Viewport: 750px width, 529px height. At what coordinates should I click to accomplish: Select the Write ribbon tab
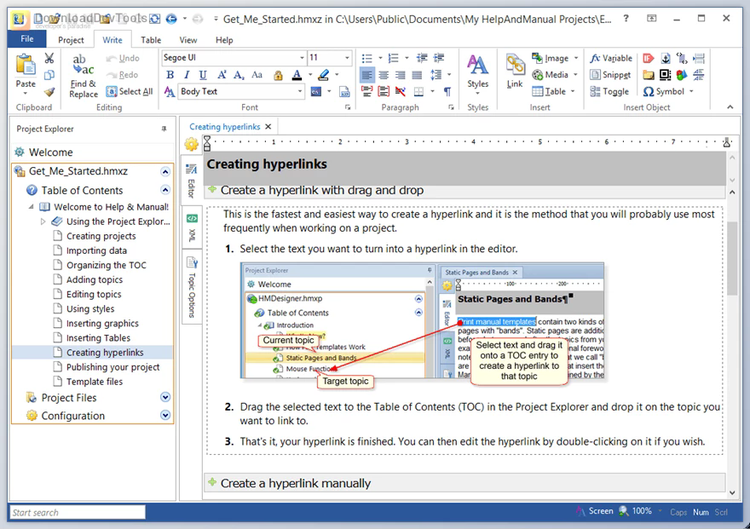pos(112,40)
